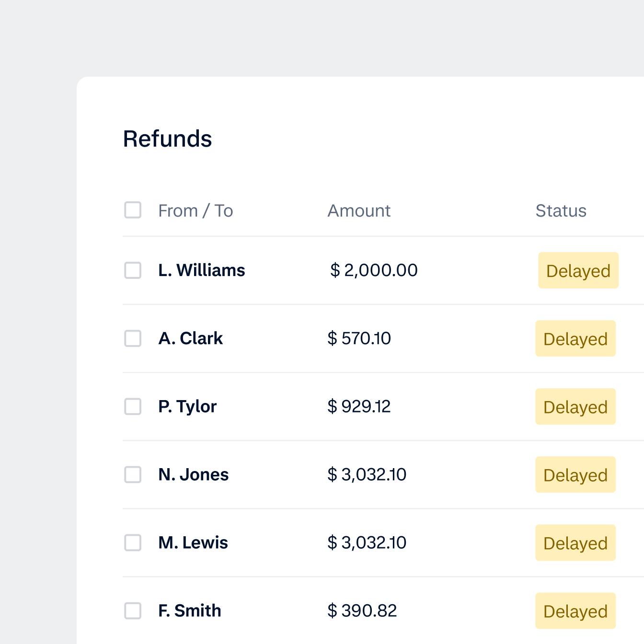The height and width of the screenshot is (644, 644).
Task: Select the Delayed badge beside P. Tylor
Action: (x=575, y=406)
